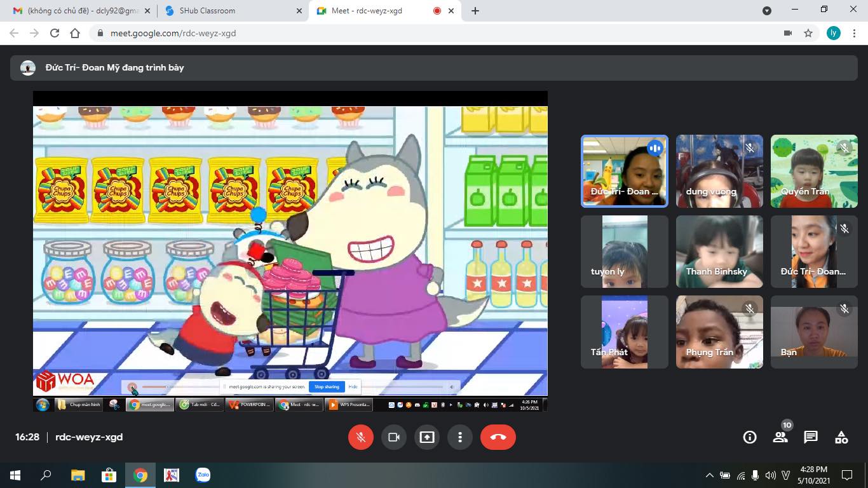Screen dimensions: 868x488
Task: Leave the call with the red hang-up button
Action: coord(498,437)
